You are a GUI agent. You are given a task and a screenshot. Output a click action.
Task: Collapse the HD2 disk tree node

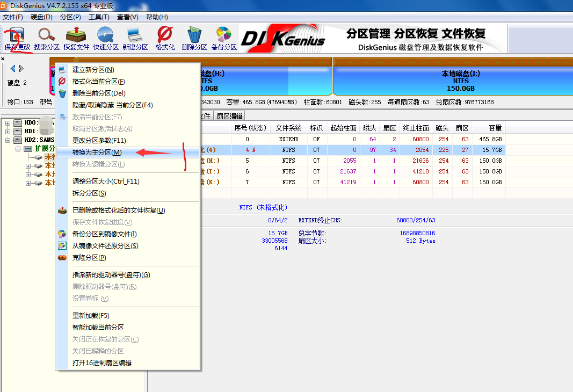pos(8,140)
